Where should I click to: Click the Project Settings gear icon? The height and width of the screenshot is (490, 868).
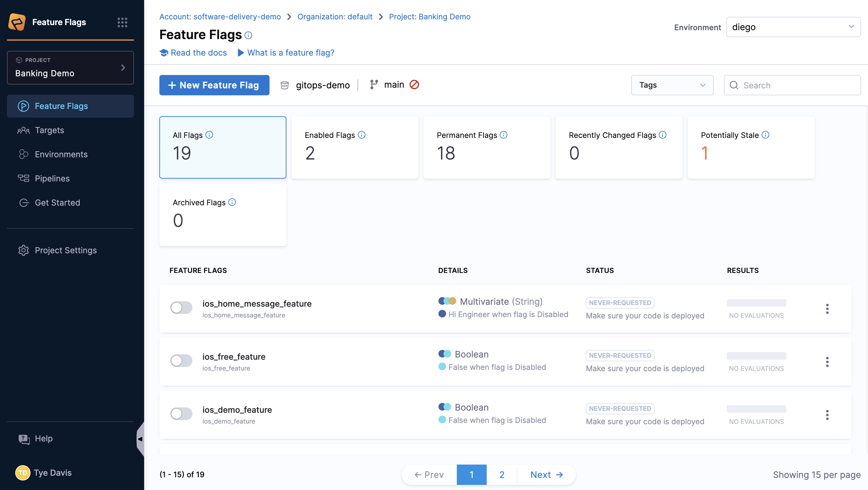point(23,250)
